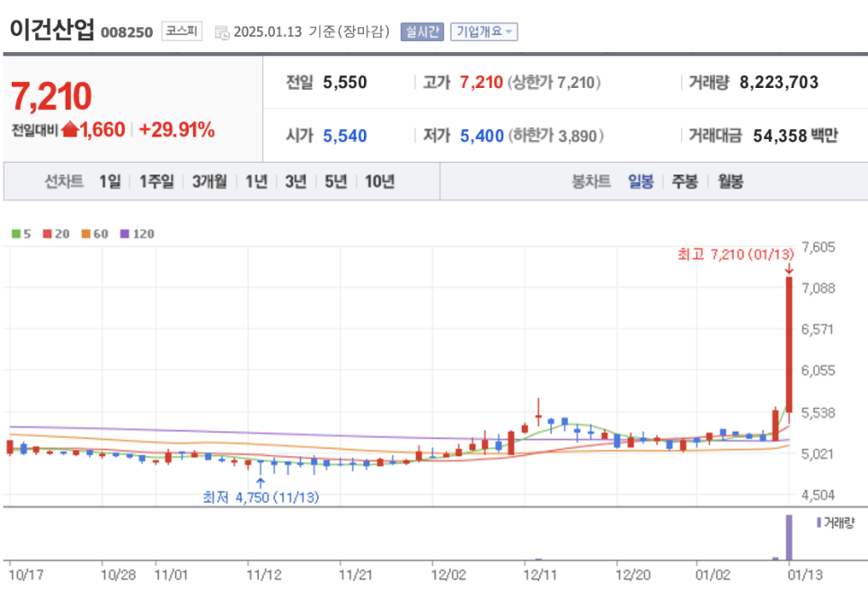
Task: Click the orange 60-day moving average swatch
Action: (x=85, y=234)
